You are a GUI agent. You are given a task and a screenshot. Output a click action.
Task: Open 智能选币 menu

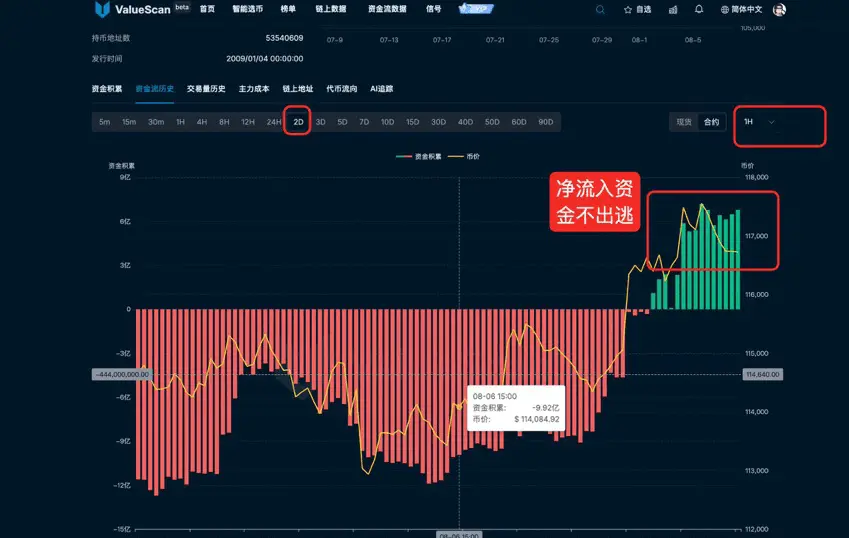pos(247,9)
